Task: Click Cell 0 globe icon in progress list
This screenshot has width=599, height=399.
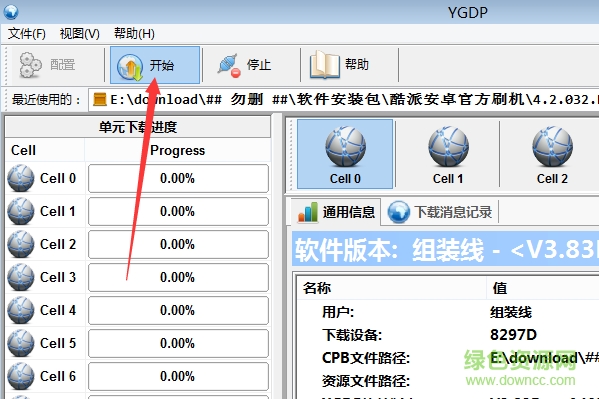Action: (x=21, y=178)
